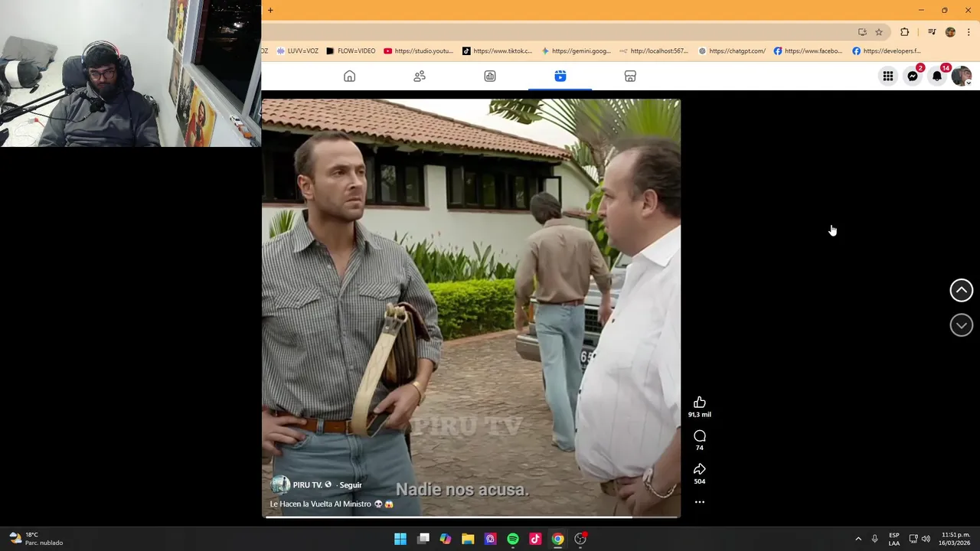Open the Facebook developers bookmark

tap(887, 51)
